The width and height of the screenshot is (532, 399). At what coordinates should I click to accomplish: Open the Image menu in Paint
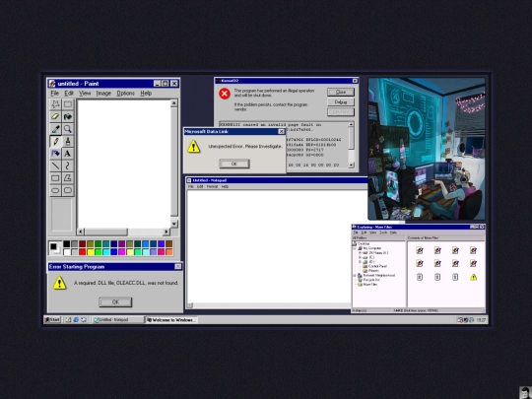103,93
